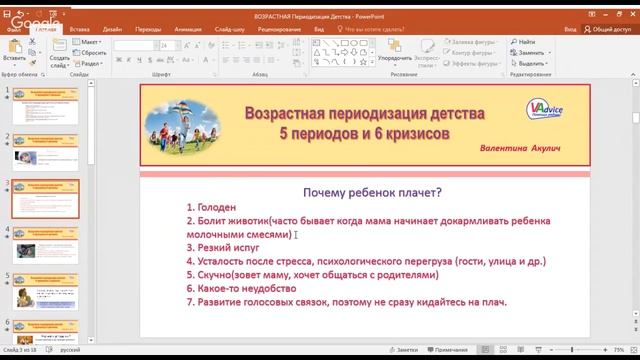Select slide 4 thumbnail

(45, 246)
